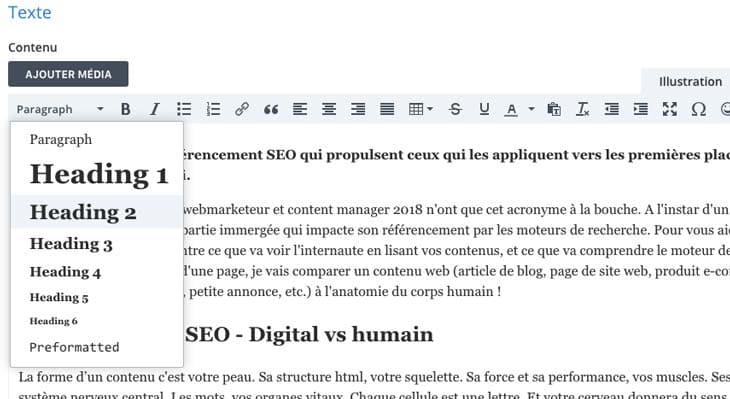Switch to the Illustration tab
730x399 pixels.
(x=690, y=81)
